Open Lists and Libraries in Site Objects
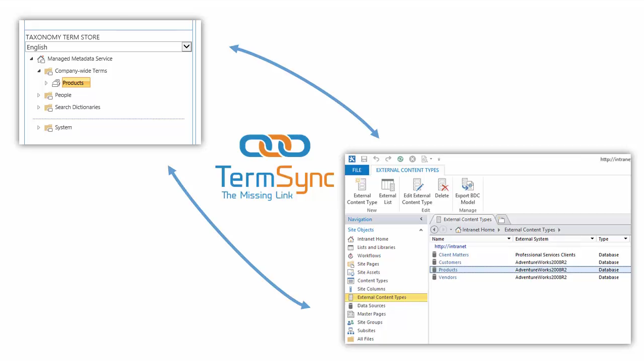The image size is (644, 361). [x=376, y=247]
